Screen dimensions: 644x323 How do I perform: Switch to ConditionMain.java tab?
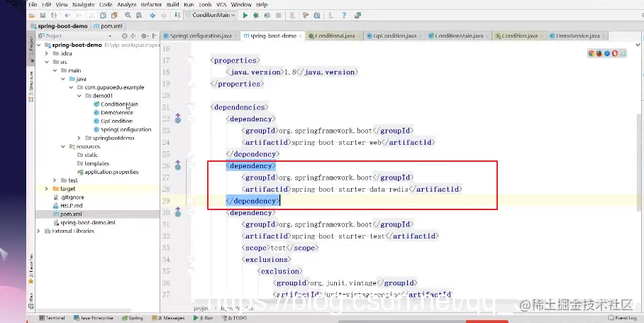tap(458, 35)
